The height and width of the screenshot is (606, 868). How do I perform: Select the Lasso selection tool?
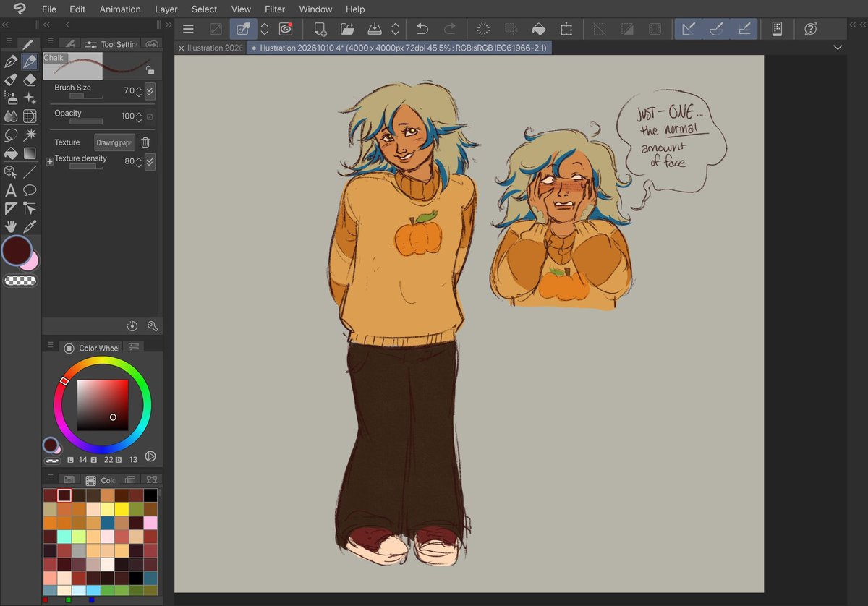tap(11, 135)
